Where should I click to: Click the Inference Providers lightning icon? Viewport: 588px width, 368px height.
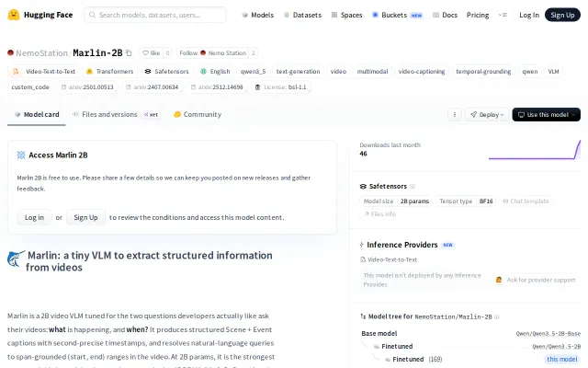[x=361, y=245]
